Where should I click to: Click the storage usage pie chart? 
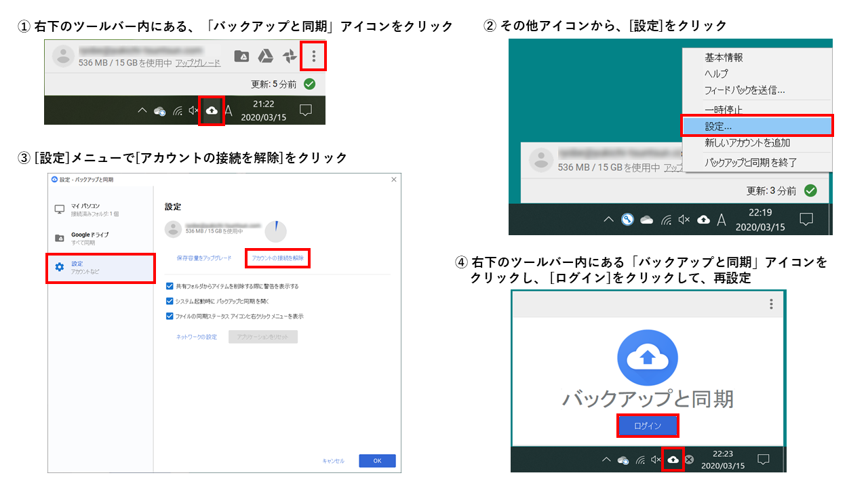click(x=275, y=230)
